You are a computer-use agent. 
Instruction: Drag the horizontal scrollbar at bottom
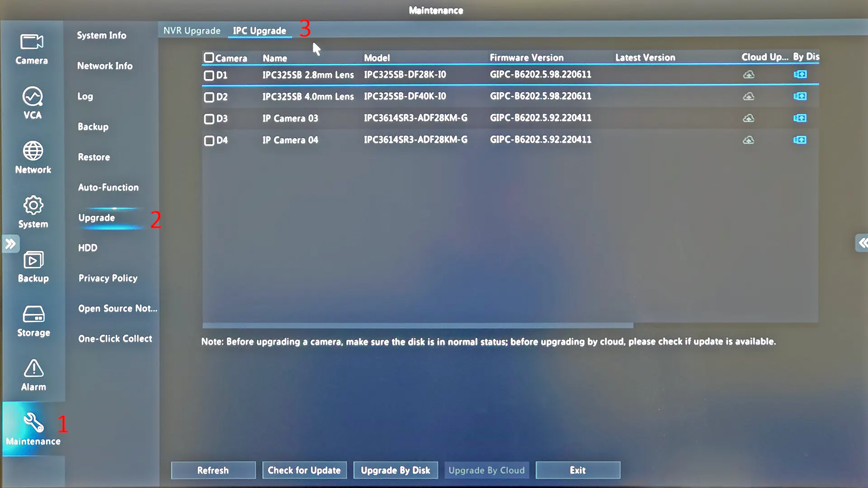417,324
